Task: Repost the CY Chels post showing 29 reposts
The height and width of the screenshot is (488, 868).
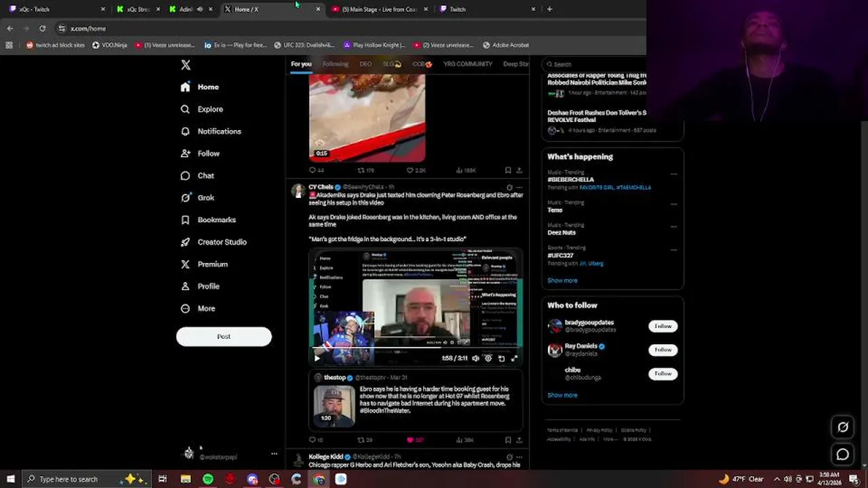Action: click(x=361, y=440)
